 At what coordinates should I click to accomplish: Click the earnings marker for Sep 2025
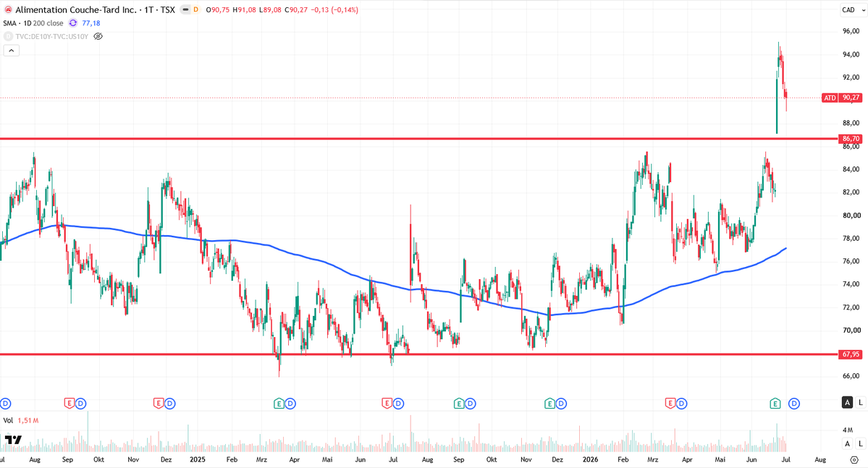coord(459,404)
